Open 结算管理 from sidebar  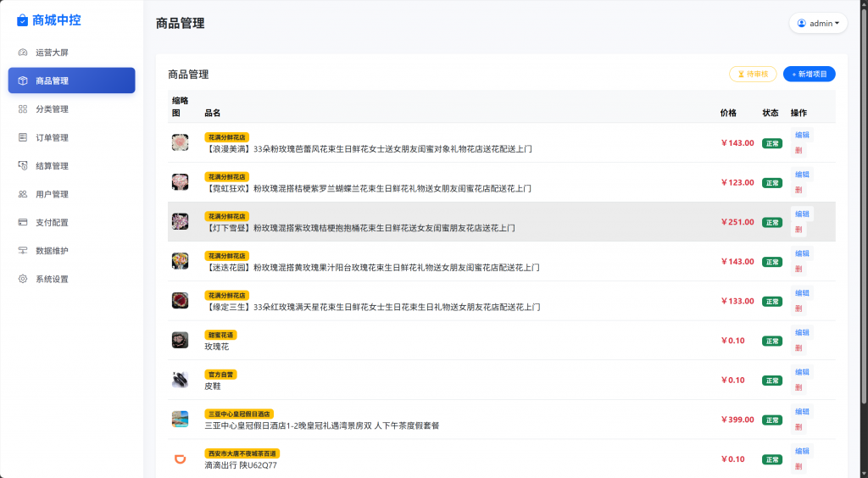click(71, 165)
